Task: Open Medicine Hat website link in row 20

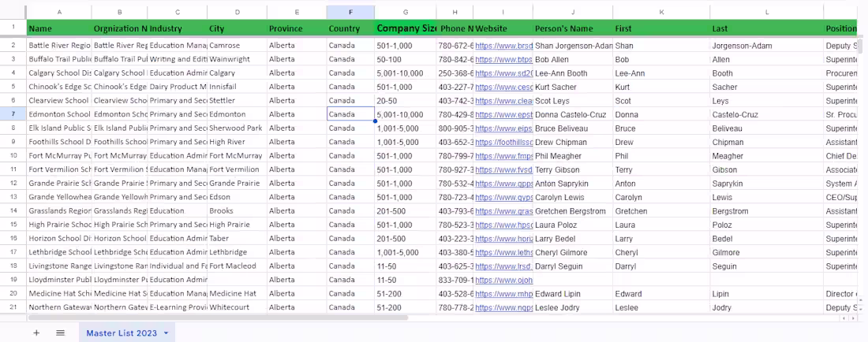Action: [503, 294]
